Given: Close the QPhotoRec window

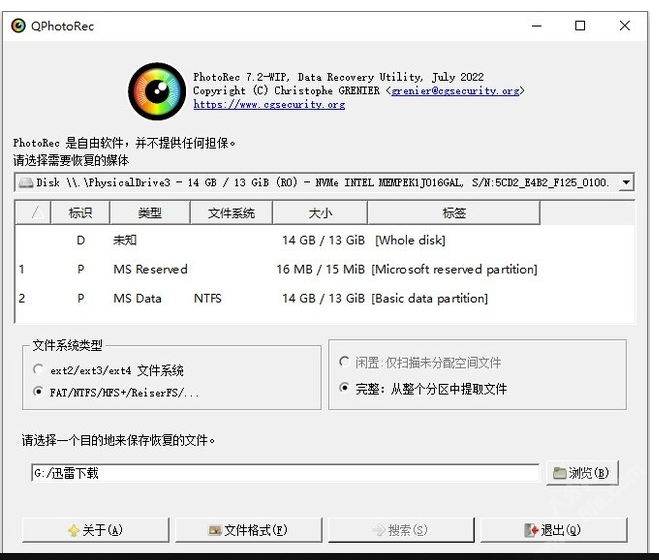Looking at the screenshot, I should (625, 26).
